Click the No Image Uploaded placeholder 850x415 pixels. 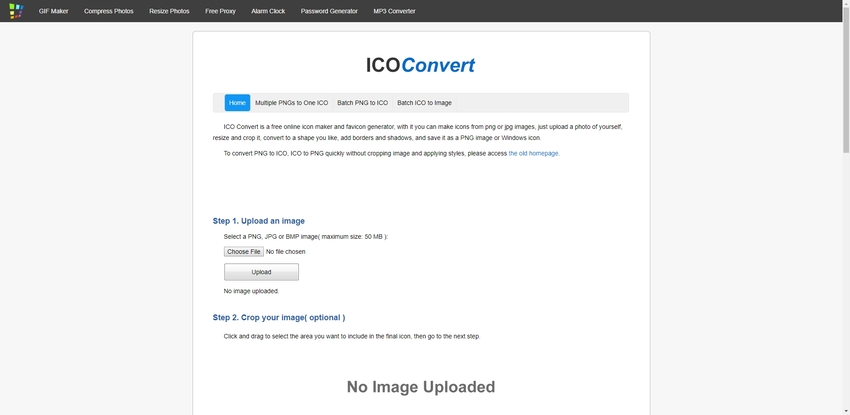tap(420, 386)
